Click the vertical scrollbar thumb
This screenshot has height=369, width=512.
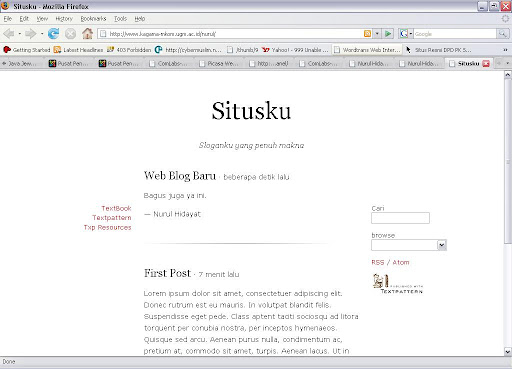508,161
